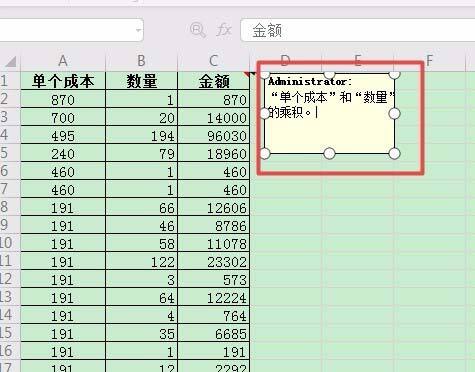Click quantity cell 66
The width and height of the screenshot is (475, 372).
(x=142, y=207)
